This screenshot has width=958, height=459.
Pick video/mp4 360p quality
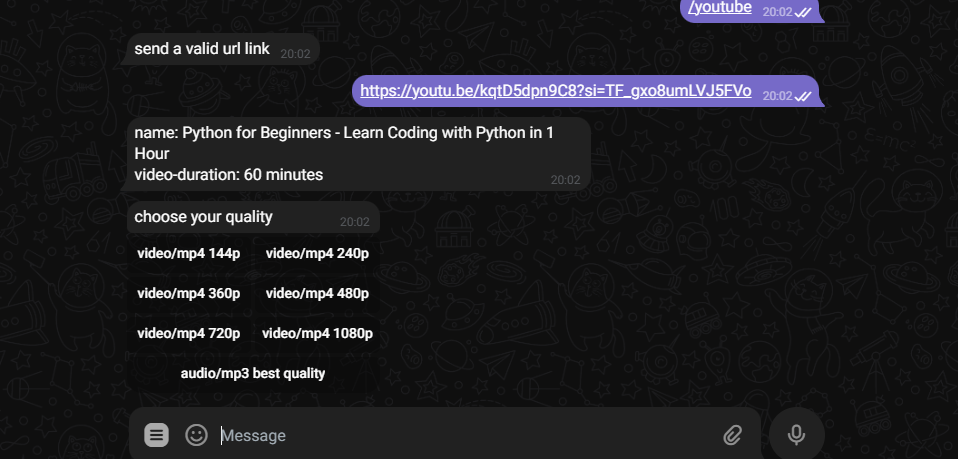click(189, 294)
